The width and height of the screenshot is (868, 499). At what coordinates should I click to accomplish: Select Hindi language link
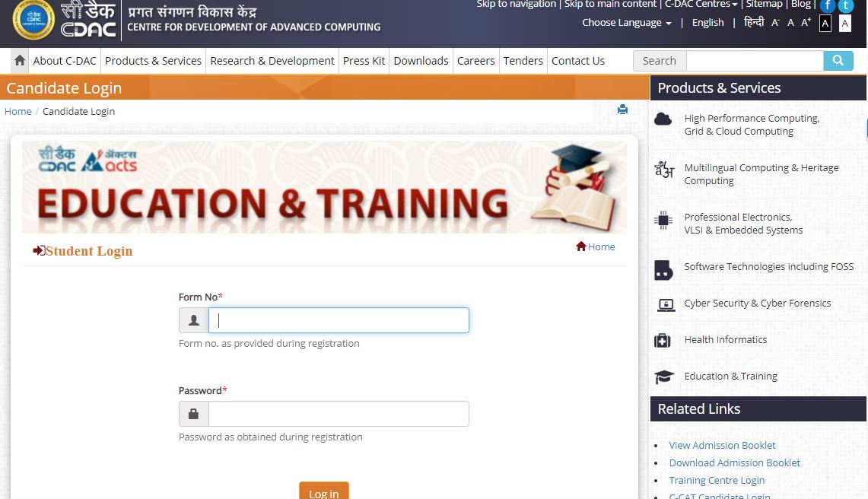coord(754,22)
